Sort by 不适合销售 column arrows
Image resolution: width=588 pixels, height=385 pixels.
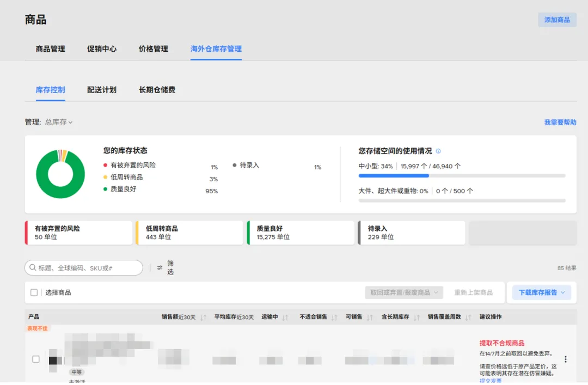pos(334,317)
